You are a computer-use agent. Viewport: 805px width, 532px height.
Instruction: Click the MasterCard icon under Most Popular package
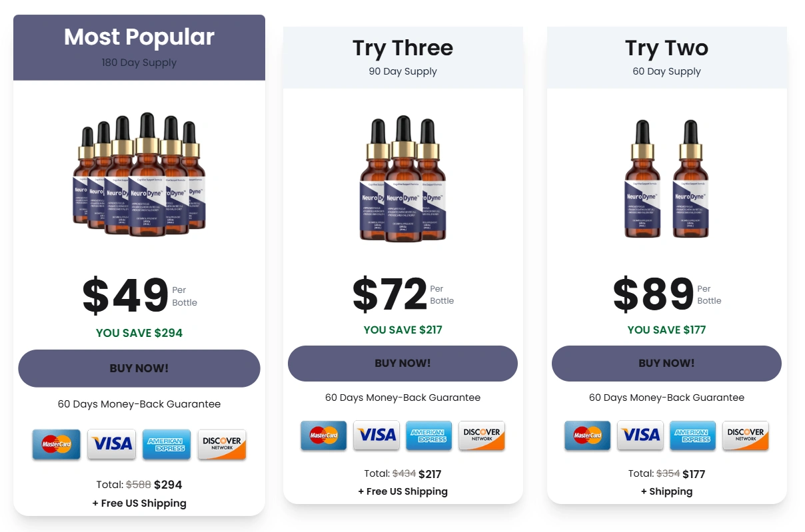coord(56,445)
